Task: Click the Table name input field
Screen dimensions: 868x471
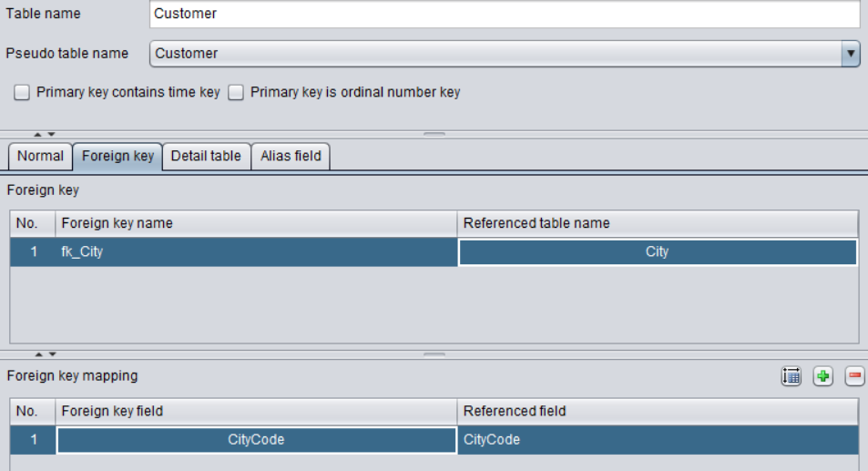Action: [x=505, y=14]
